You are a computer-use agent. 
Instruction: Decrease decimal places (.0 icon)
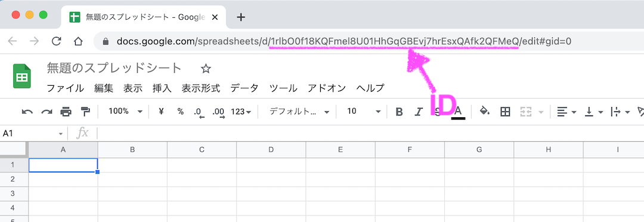pos(199,112)
